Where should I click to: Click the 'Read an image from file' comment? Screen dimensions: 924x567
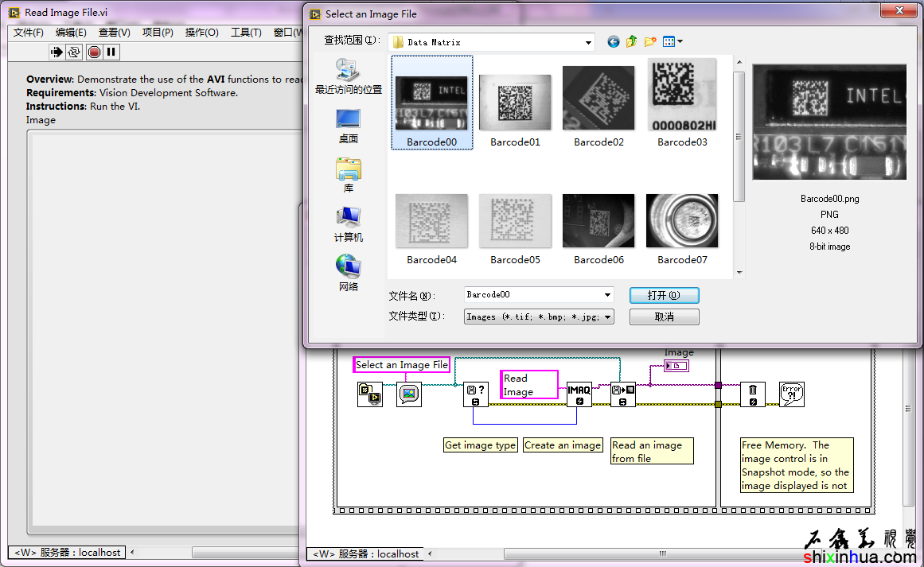point(652,452)
